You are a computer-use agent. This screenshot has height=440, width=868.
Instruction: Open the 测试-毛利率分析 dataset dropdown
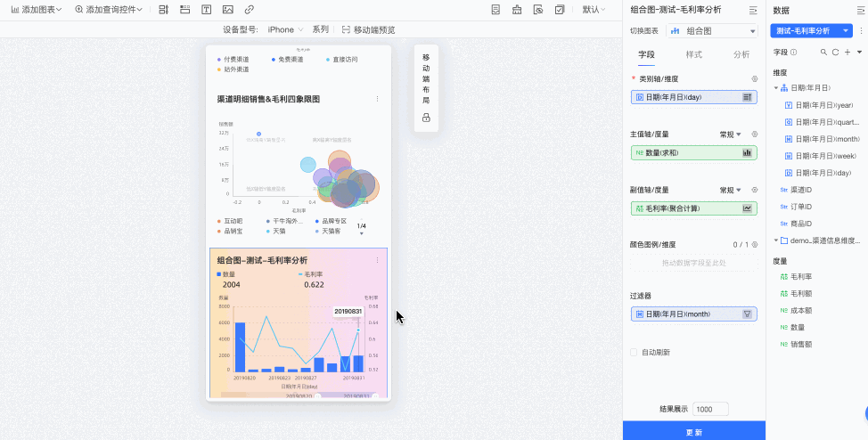(811, 31)
